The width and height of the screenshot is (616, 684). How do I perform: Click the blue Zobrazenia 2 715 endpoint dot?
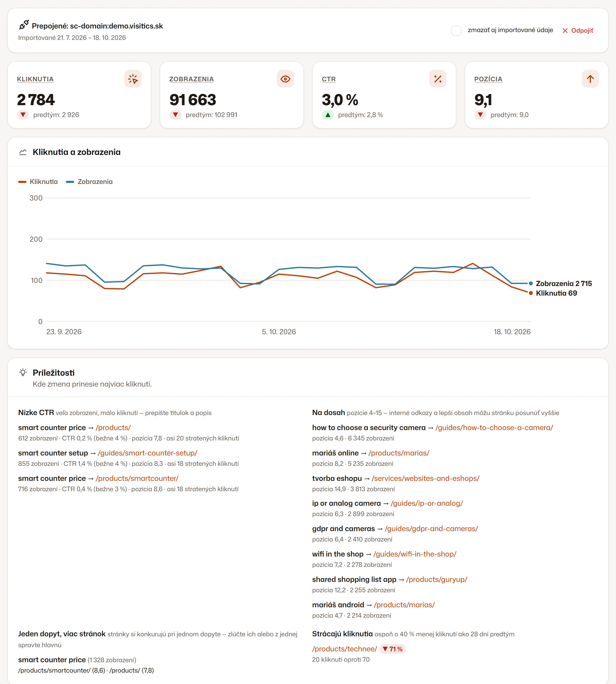click(x=531, y=283)
